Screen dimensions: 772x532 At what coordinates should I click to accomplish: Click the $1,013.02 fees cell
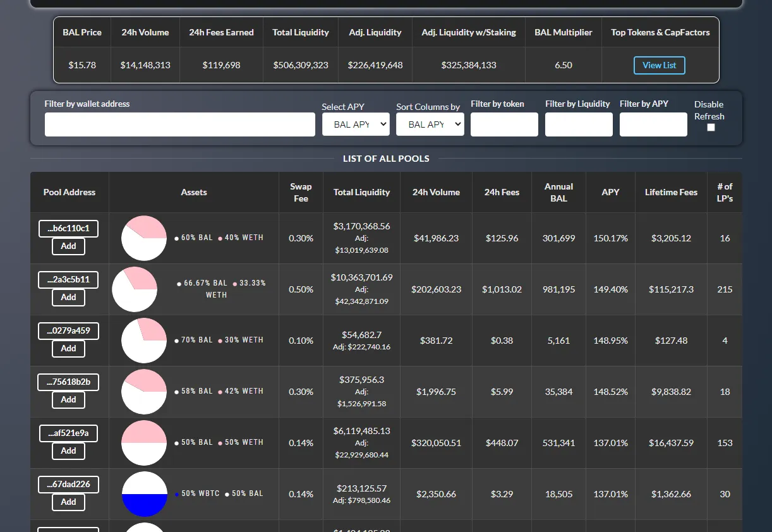click(502, 289)
